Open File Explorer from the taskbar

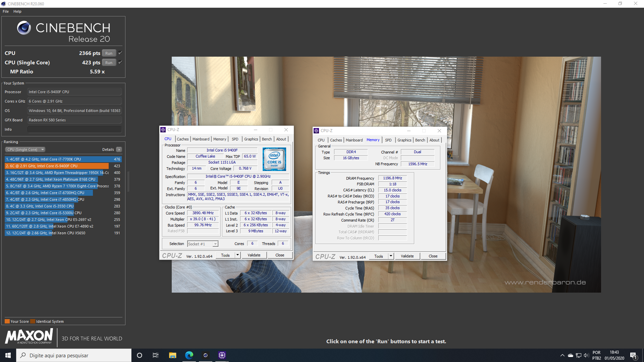pyautogui.click(x=172, y=355)
